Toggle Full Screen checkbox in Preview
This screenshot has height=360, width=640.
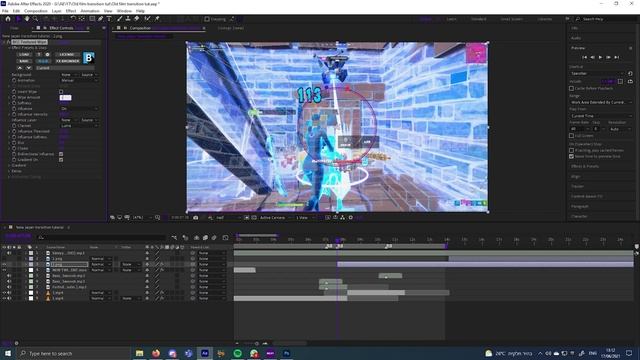571,136
